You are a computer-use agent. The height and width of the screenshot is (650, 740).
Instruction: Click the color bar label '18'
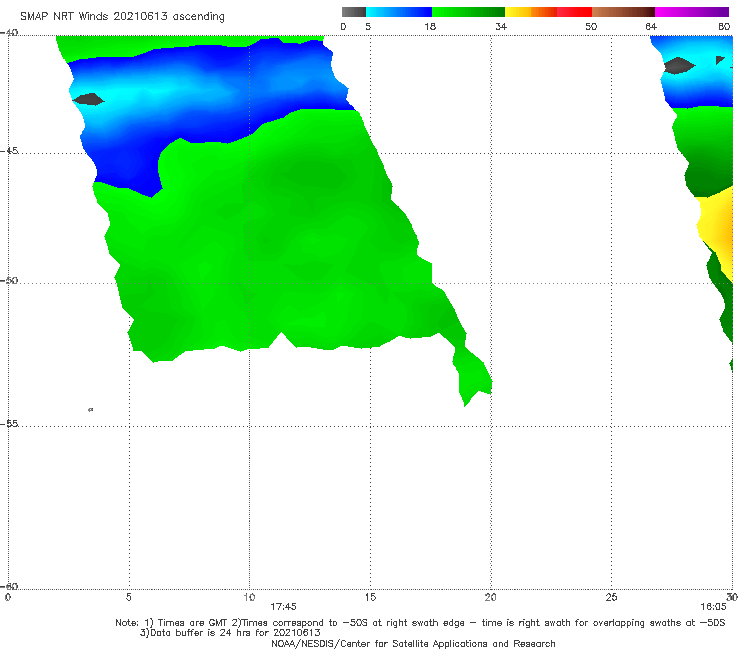430,27
